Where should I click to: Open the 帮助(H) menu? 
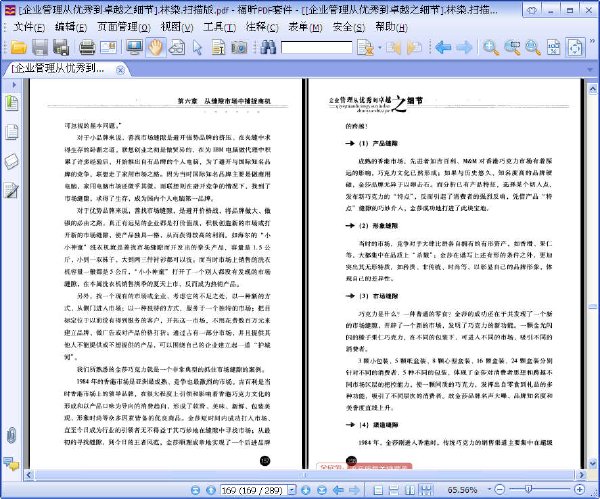click(391, 27)
